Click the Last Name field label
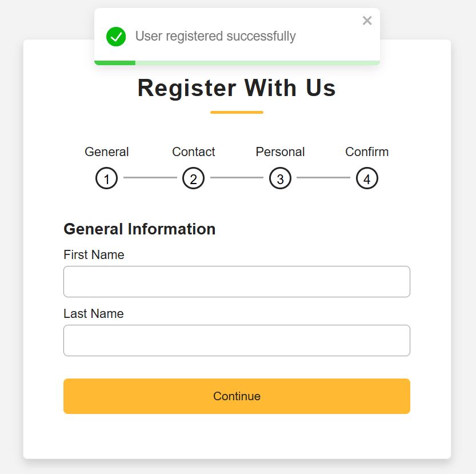Screen dimensions: 476x474 93,314
